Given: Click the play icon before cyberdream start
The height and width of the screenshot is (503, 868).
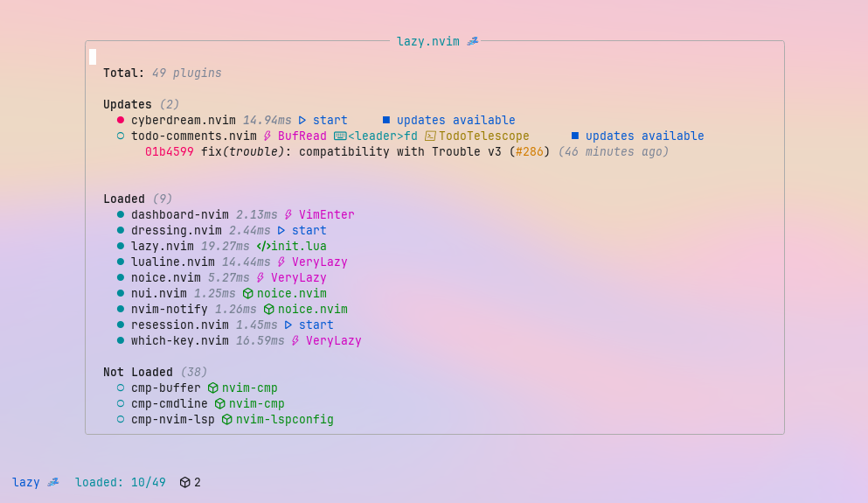Looking at the screenshot, I should (302, 120).
